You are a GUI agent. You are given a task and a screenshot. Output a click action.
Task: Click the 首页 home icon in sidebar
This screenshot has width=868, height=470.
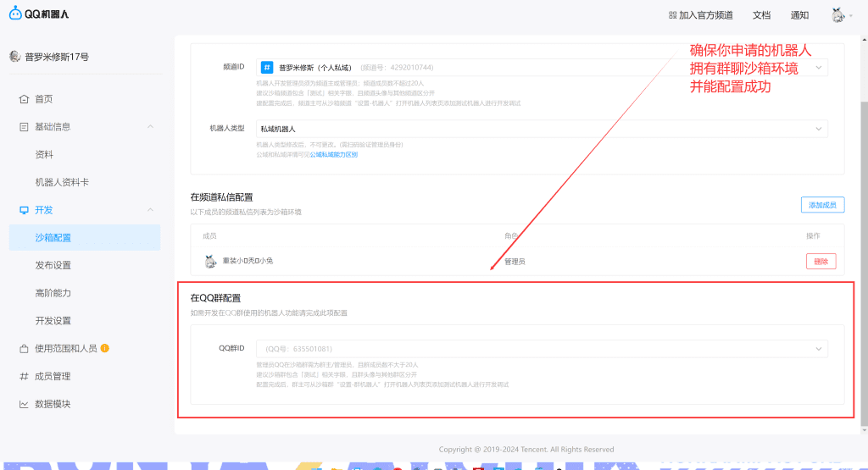click(x=24, y=99)
